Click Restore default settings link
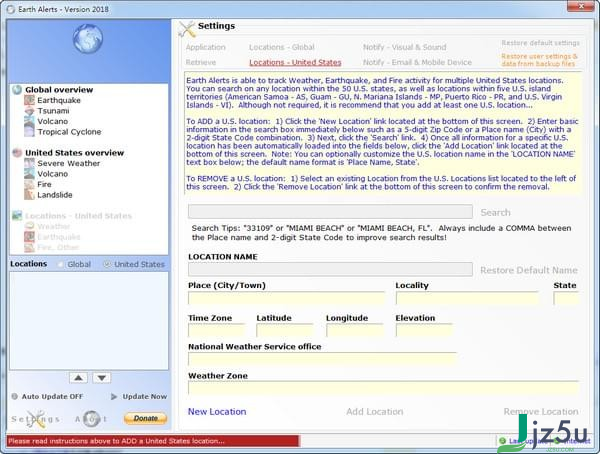 (540, 42)
